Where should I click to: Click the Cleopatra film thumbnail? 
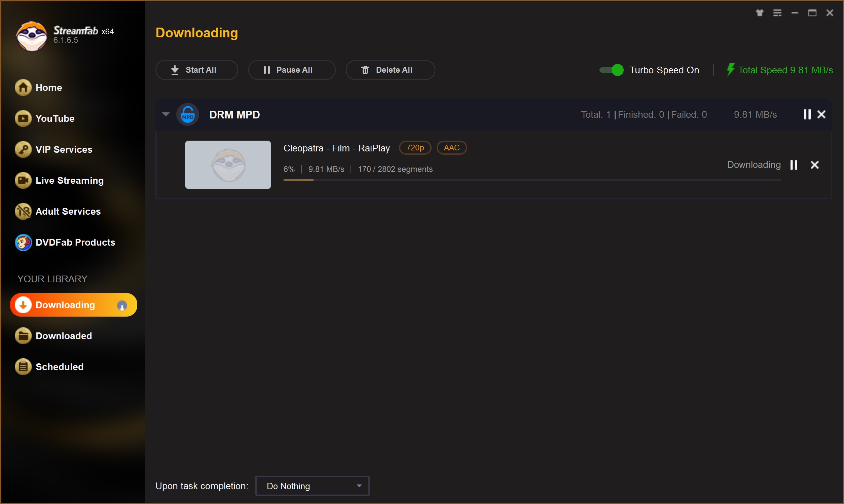click(x=228, y=165)
